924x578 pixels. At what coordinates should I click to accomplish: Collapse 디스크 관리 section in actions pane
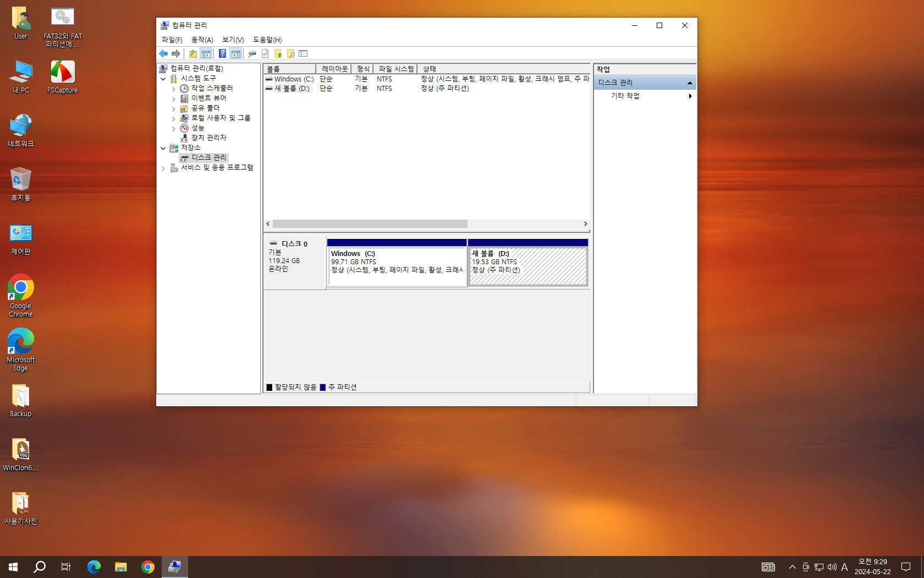coord(690,83)
